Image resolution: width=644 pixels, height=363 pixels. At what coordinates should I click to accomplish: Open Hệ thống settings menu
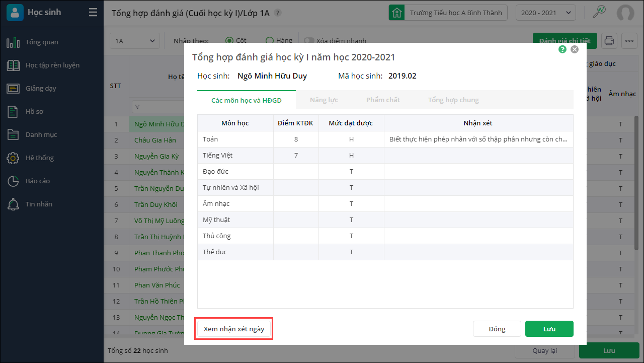[40, 158]
